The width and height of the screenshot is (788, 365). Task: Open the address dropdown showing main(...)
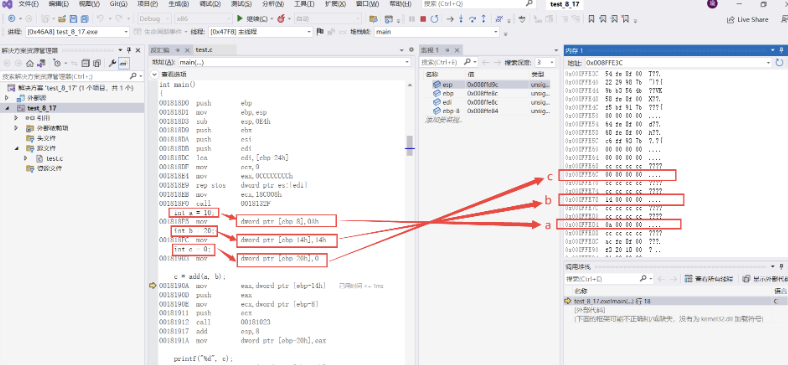(294, 62)
